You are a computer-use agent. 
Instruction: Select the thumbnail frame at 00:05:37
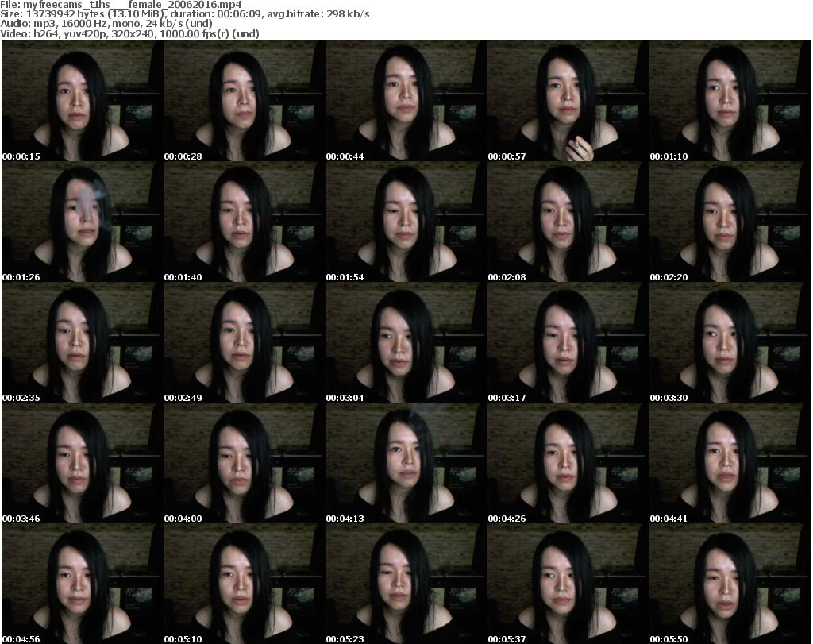point(568,584)
